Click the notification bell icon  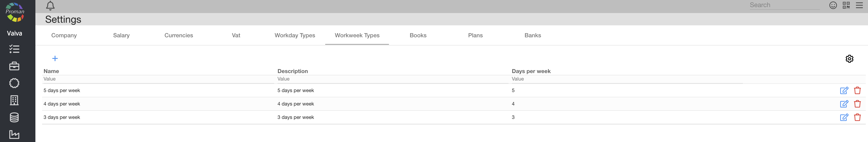pos(50,6)
